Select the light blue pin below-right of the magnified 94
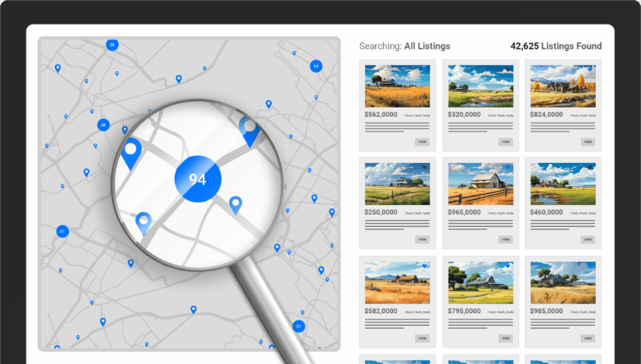The height and width of the screenshot is (364, 641). (x=235, y=203)
